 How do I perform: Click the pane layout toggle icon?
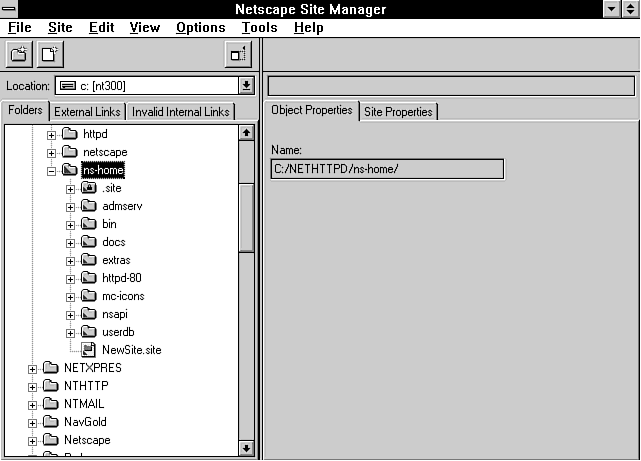click(237, 54)
